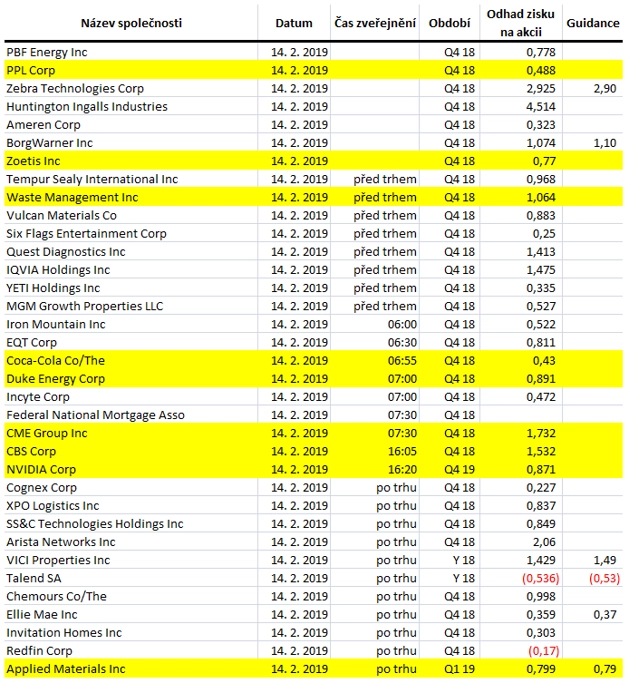This screenshot has width=629, height=683.
Task: Click the 'Název společnosti' column header
Action: click(131, 23)
